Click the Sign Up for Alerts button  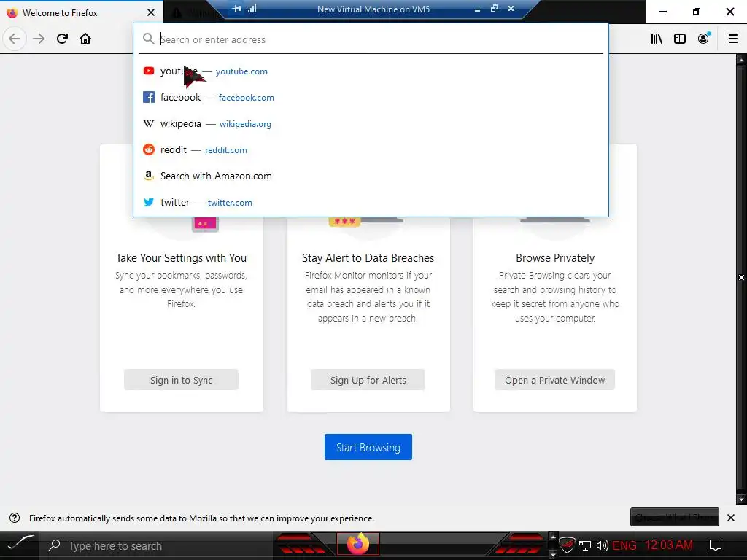click(368, 379)
